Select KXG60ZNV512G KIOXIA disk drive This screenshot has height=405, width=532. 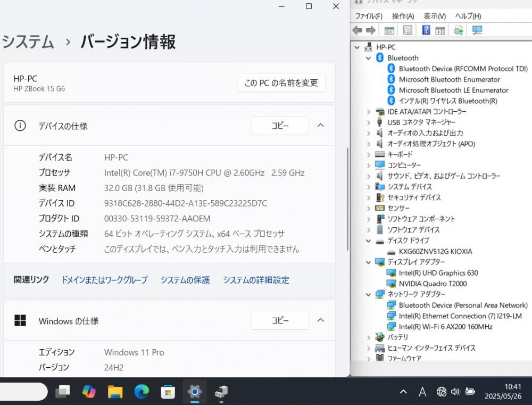click(x=435, y=252)
